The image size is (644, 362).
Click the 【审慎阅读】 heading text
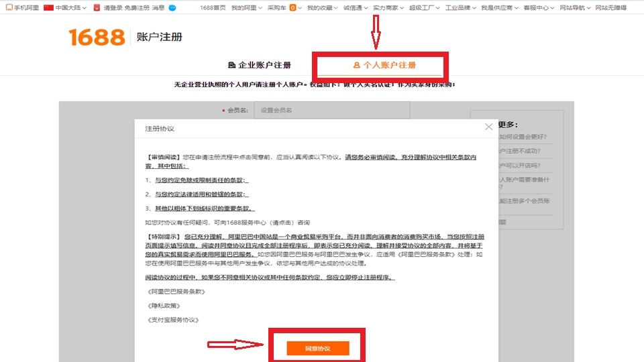point(164,157)
